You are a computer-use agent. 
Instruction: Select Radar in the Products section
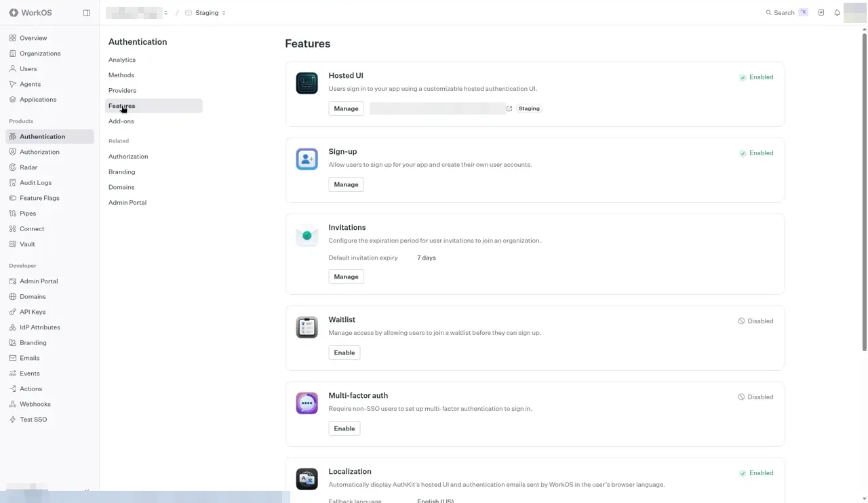50,167
